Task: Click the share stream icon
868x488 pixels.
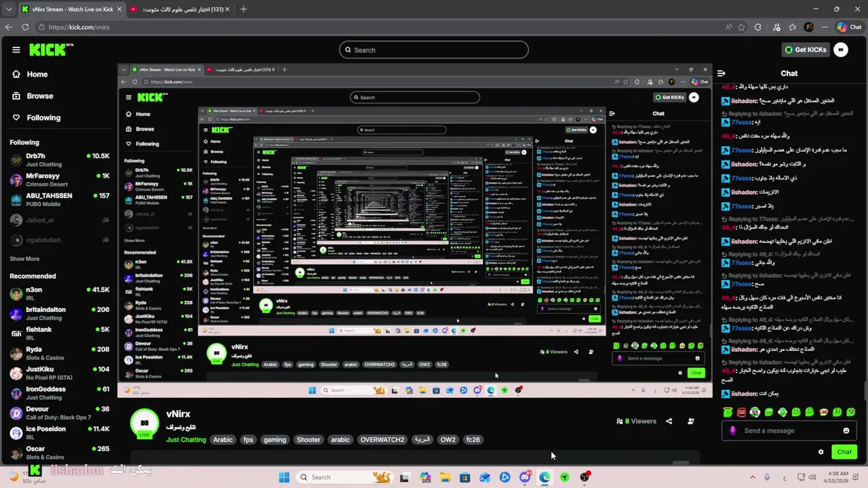Action: [x=669, y=421]
